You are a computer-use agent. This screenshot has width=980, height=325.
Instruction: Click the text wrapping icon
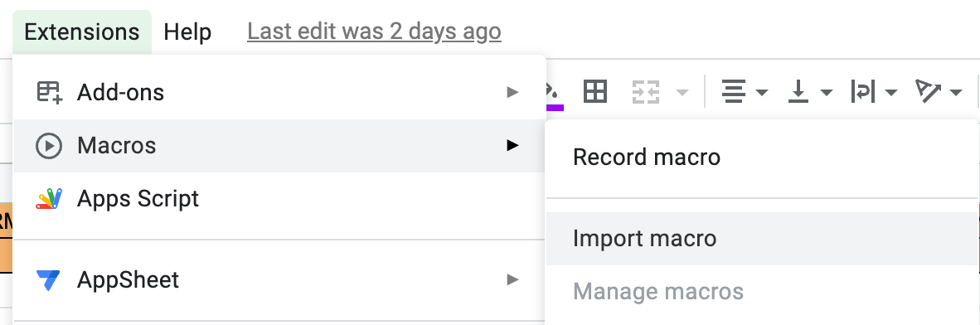coord(863,93)
